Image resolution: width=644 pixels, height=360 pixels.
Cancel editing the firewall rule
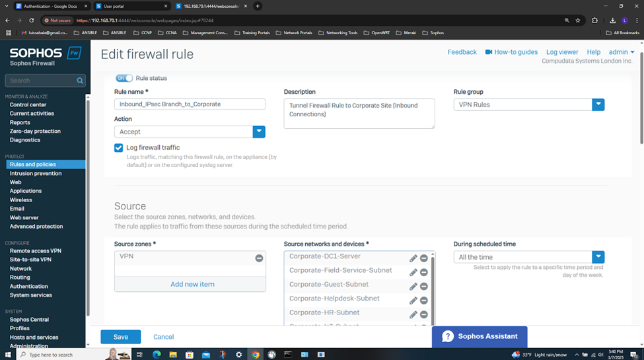pos(163,337)
